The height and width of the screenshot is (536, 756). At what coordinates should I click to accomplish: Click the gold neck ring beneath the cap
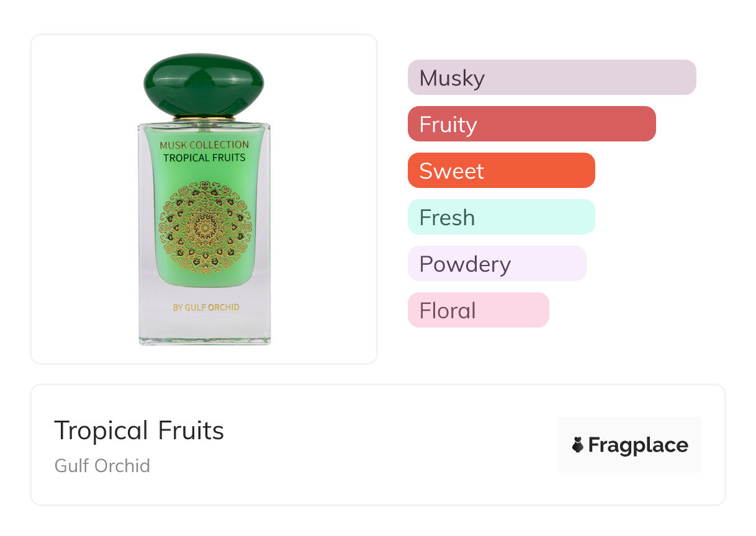coord(204,118)
